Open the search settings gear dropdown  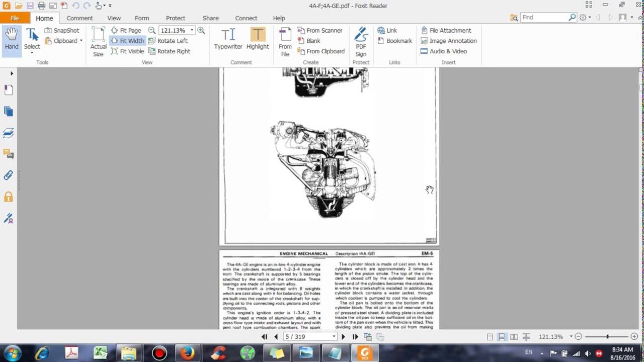click(x=585, y=17)
